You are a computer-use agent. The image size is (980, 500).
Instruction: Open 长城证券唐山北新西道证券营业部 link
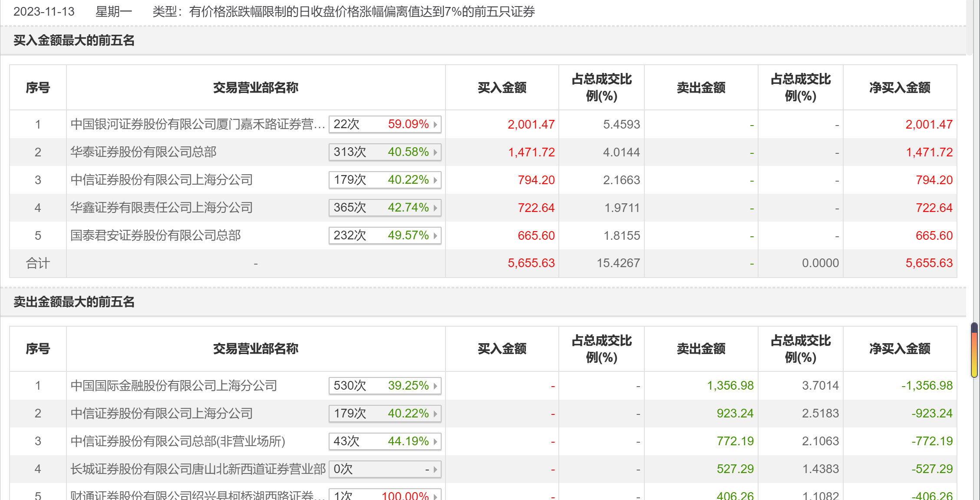pyautogui.click(x=198, y=469)
